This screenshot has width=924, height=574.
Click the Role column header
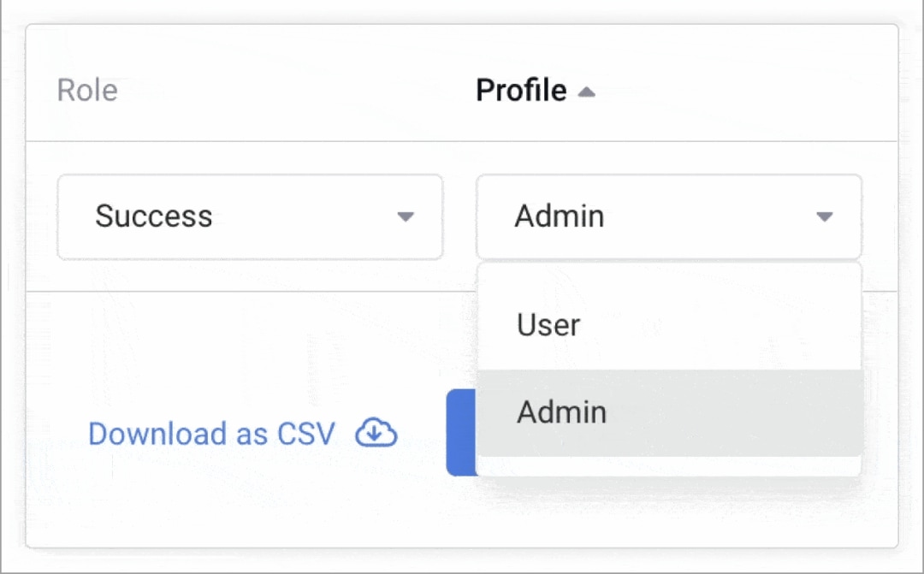(87, 91)
